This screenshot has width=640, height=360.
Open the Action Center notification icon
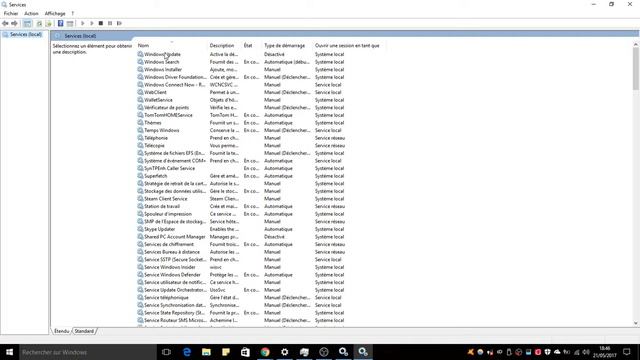(627, 352)
